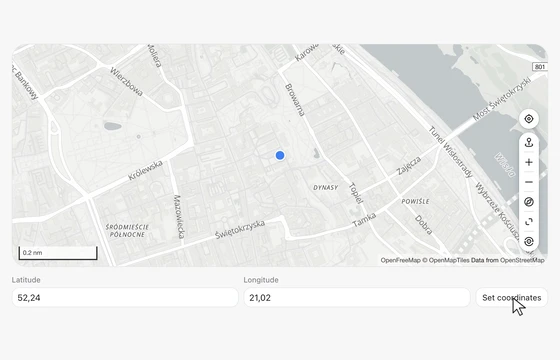Open the OpenStreetMap attribution link
This screenshot has width=560, height=360.
[x=522, y=260]
